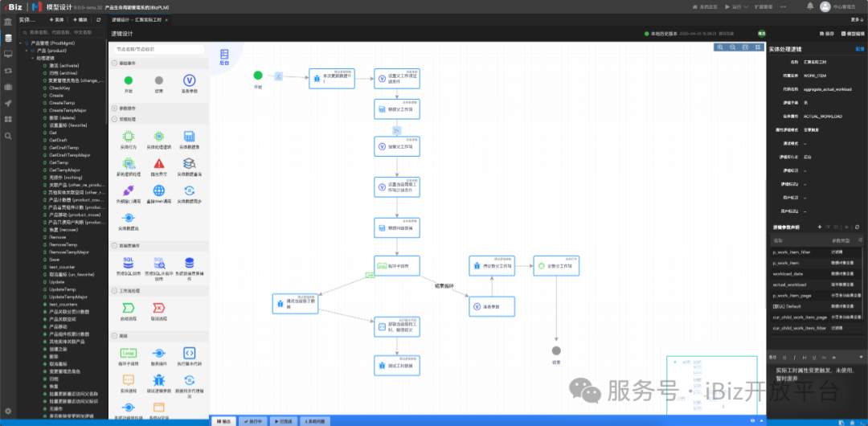Image resolution: width=868 pixels, height=426 pixels.
Task: Click the zoom-out magnifier on canvas toolbar
Action: click(x=732, y=47)
